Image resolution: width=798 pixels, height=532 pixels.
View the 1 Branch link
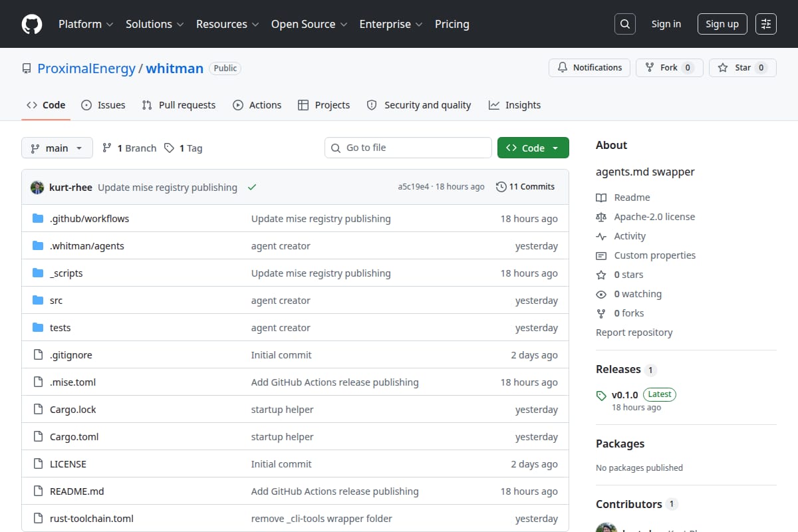coord(129,148)
